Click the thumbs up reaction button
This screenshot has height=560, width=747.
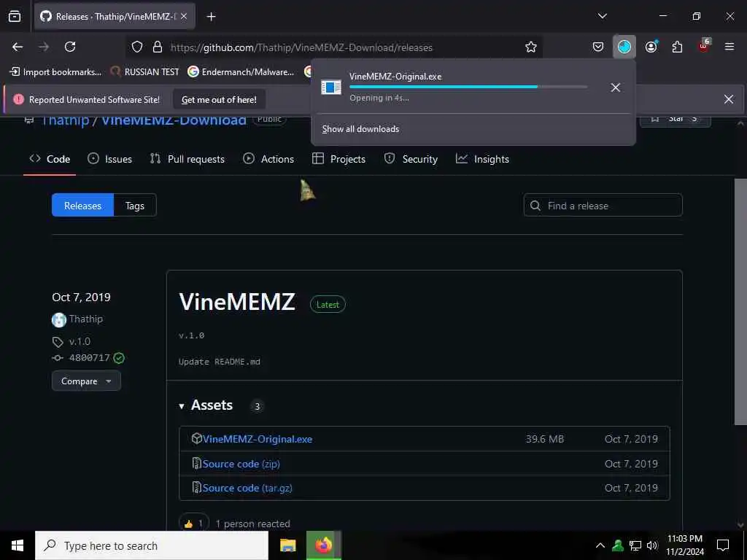(x=194, y=524)
